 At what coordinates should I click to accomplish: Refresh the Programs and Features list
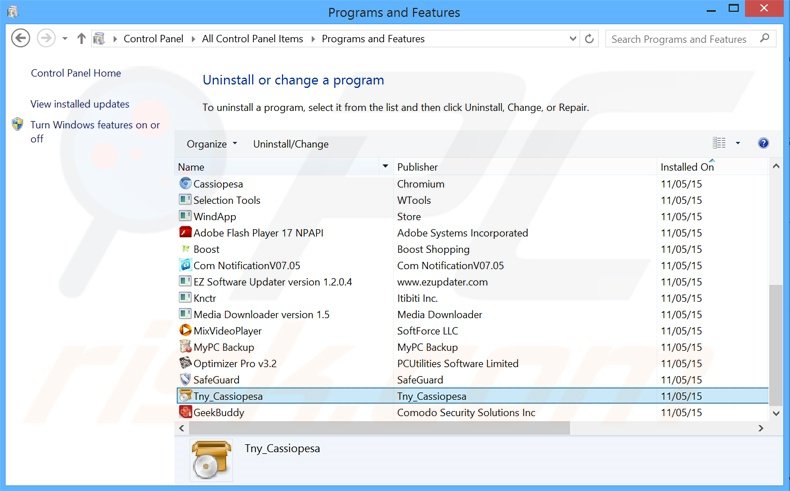[x=589, y=39]
